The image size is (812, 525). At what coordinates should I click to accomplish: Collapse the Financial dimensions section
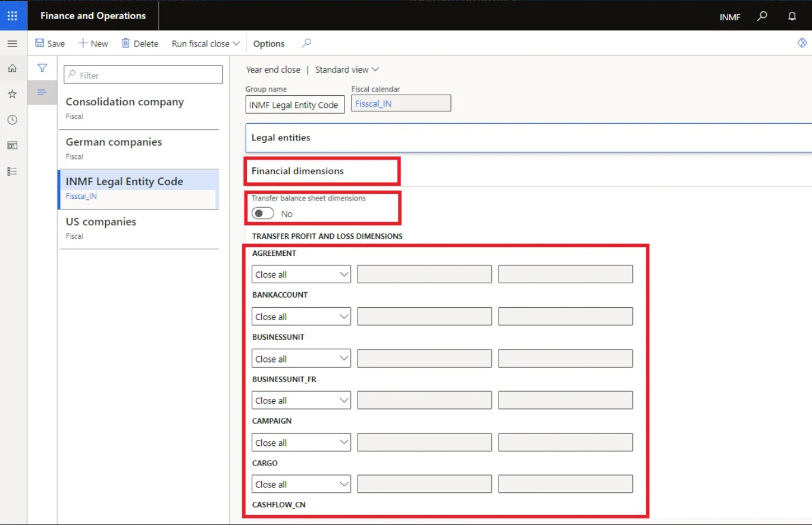[x=297, y=171]
